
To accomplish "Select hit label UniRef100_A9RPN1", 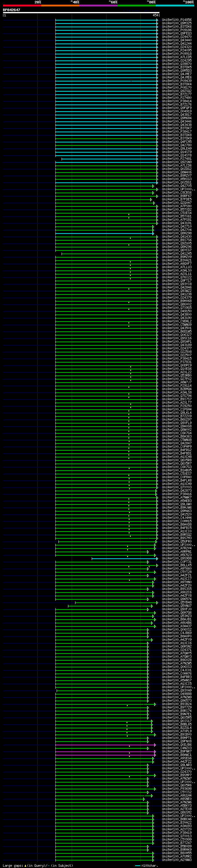I will click(x=177, y=552).
